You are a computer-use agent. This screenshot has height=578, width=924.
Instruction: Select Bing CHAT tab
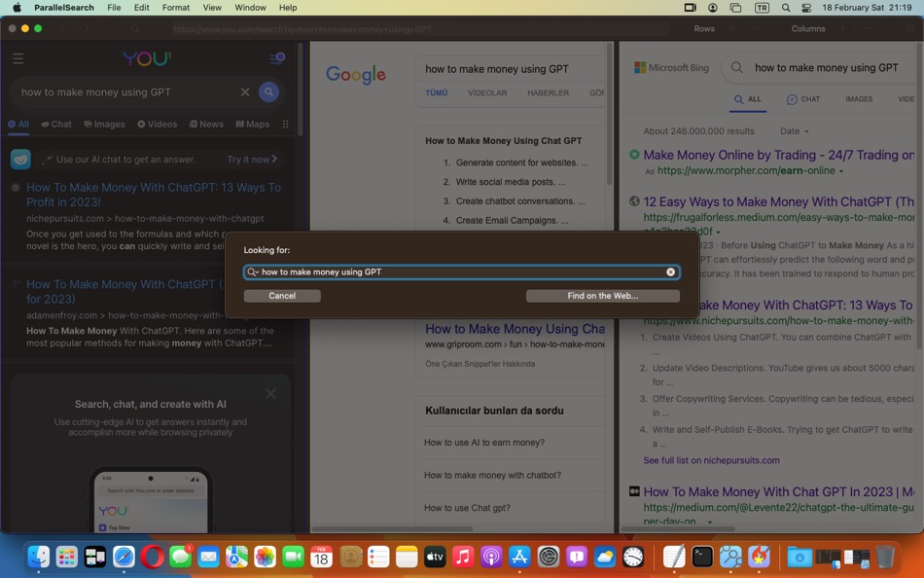pos(803,99)
